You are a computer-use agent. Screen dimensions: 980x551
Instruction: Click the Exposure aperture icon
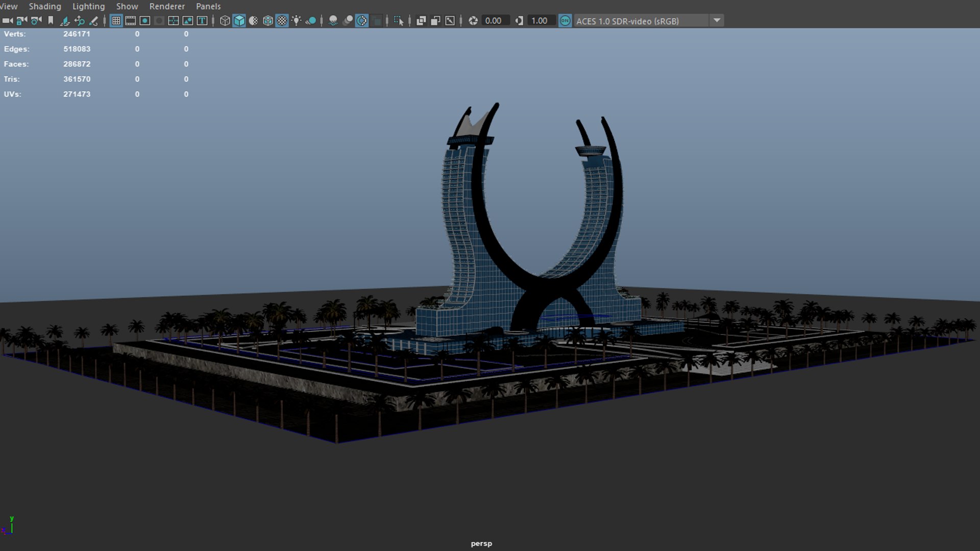click(x=473, y=21)
